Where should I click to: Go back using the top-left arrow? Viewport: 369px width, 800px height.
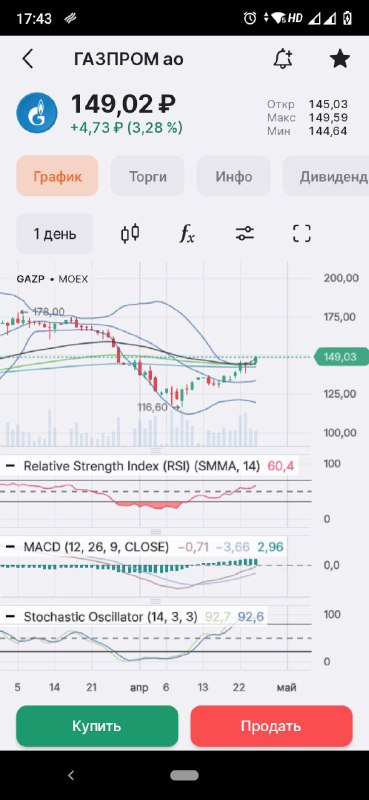click(28, 59)
